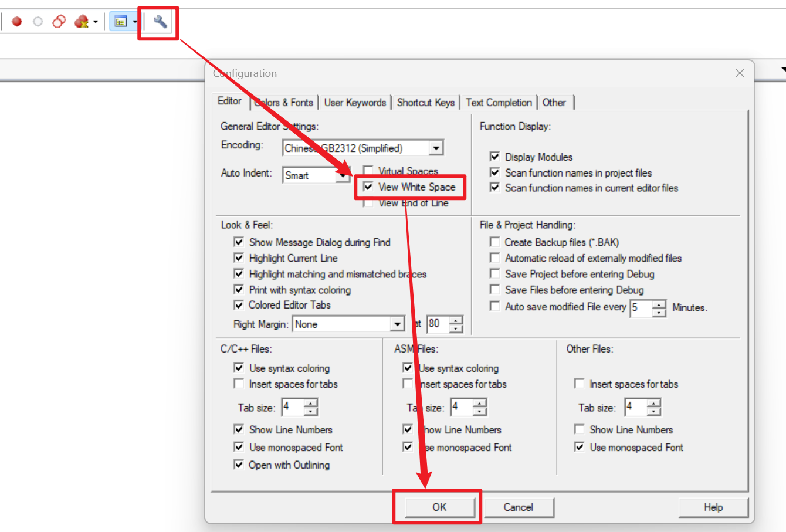Viewport: 786px width, 532px height.
Task: Confirm settings with the OK button
Action: (439, 507)
